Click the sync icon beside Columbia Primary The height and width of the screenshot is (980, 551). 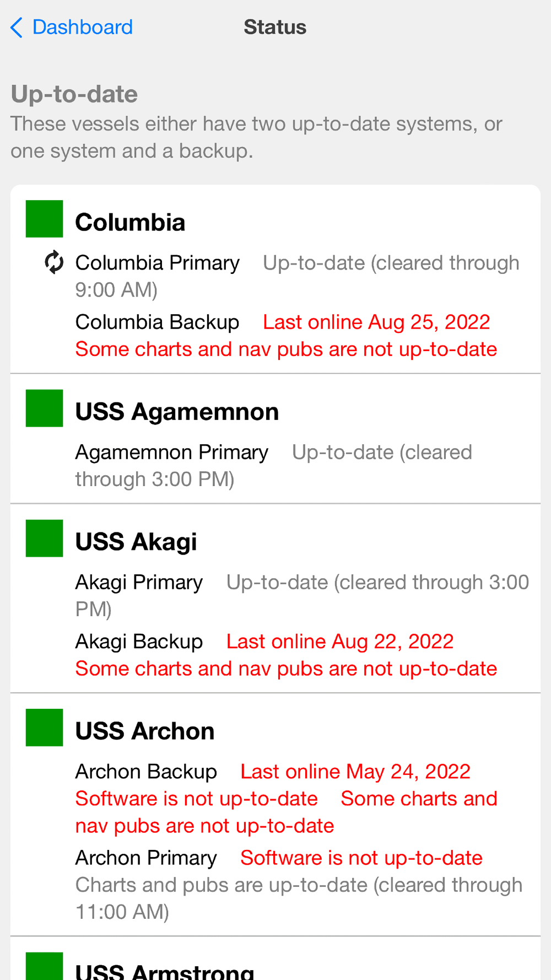coord(54,262)
